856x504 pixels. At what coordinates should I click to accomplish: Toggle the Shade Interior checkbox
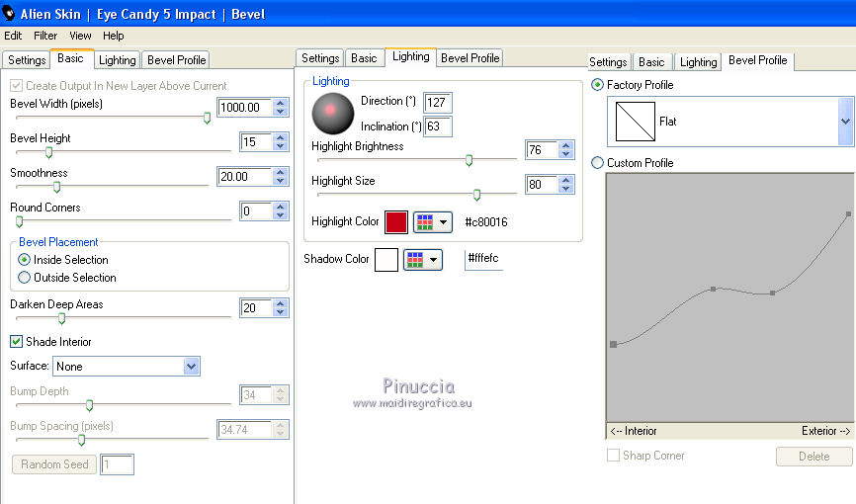point(17,342)
